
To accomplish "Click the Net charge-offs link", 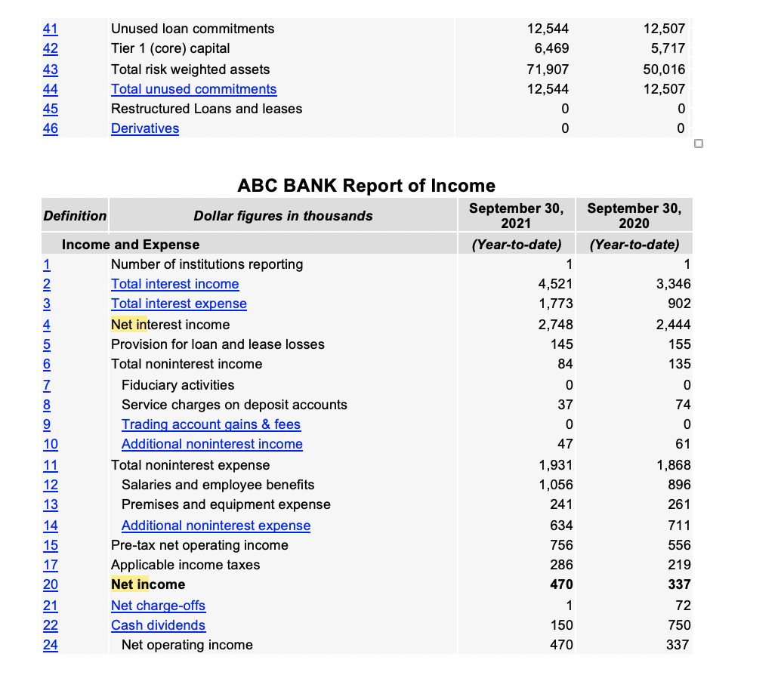I will click(x=159, y=606).
